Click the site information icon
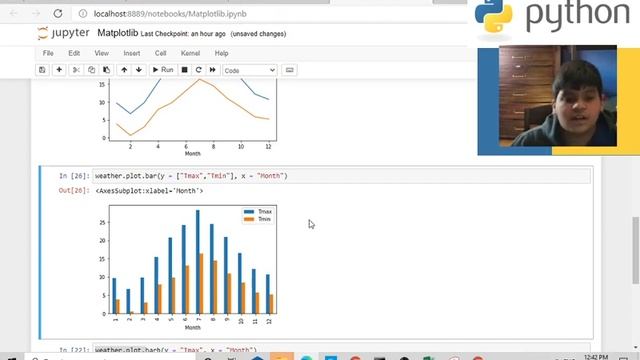This screenshot has height=360, width=640. [83, 13]
